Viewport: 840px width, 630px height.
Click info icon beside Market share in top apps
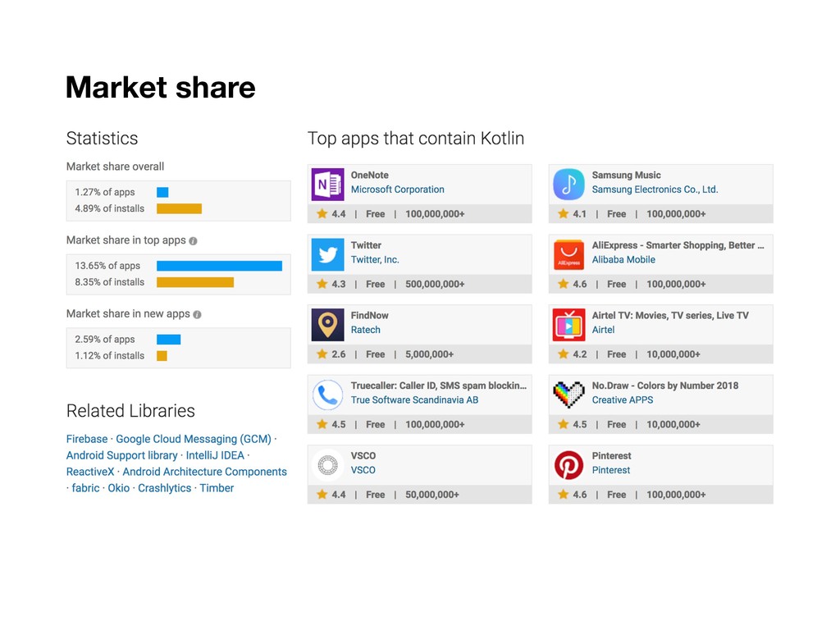(x=193, y=241)
